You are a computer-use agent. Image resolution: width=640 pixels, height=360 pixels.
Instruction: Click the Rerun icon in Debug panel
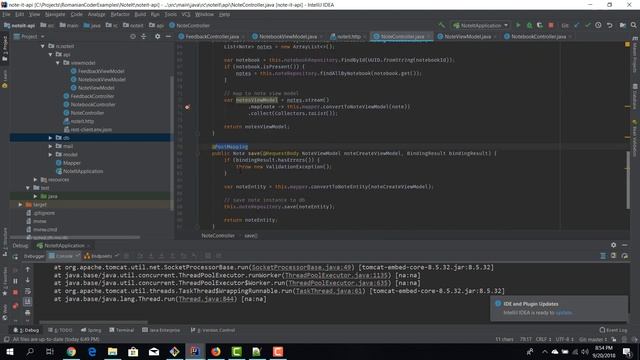(15, 256)
